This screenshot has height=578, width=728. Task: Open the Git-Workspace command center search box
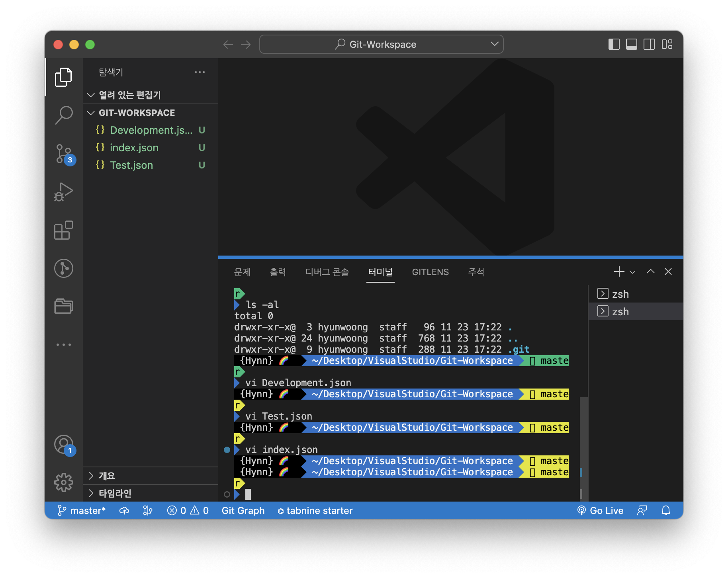(x=381, y=44)
